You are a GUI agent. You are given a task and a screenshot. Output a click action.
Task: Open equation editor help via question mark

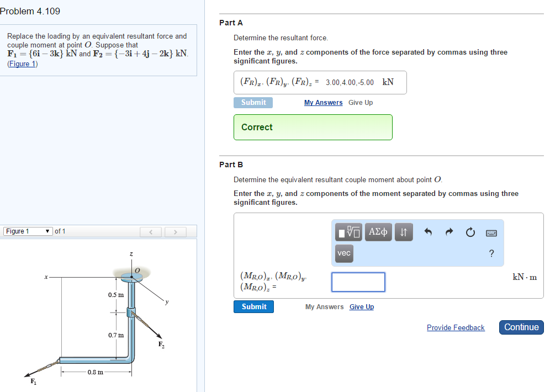click(x=491, y=253)
